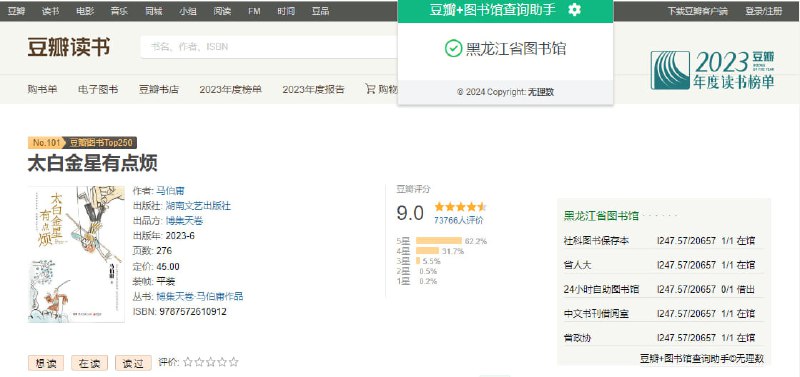Click the 5星 rating bar 82.2%
Image resolution: width=800 pixels, height=377 pixels.
click(439, 241)
